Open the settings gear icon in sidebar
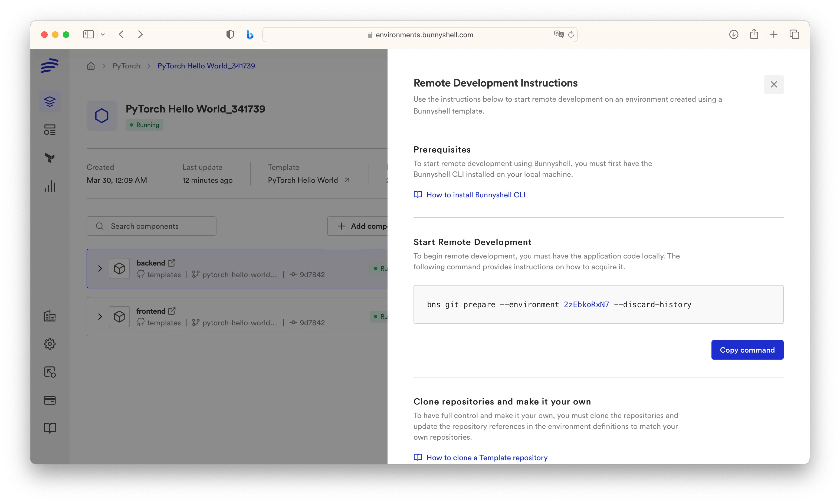The width and height of the screenshot is (840, 504). [x=50, y=344]
